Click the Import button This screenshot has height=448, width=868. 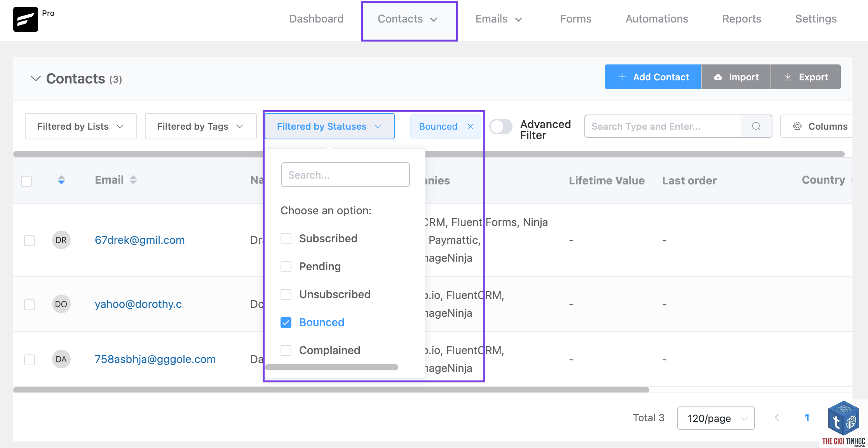pyautogui.click(x=736, y=77)
